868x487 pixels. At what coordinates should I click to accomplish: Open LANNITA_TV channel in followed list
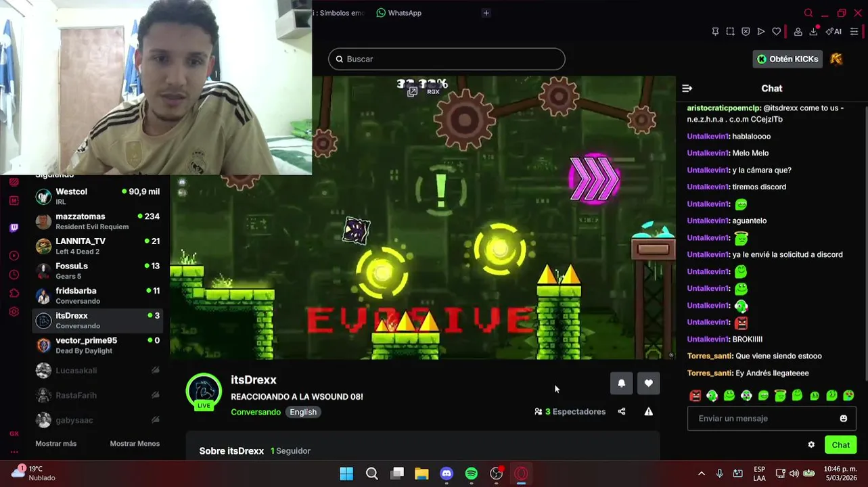pos(97,246)
